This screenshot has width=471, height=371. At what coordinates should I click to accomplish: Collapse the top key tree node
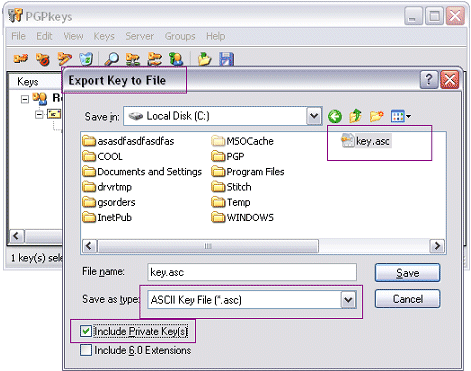(x=25, y=99)
